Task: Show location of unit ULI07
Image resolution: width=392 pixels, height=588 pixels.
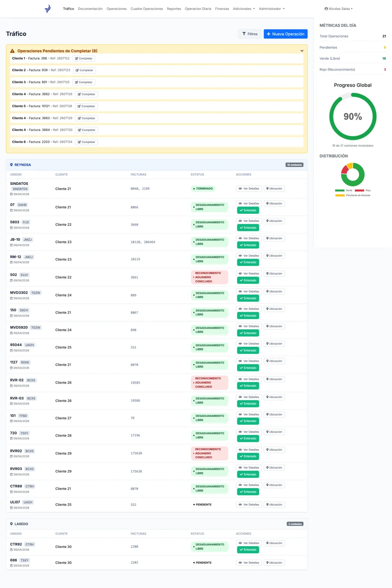Action: point(274,505)
